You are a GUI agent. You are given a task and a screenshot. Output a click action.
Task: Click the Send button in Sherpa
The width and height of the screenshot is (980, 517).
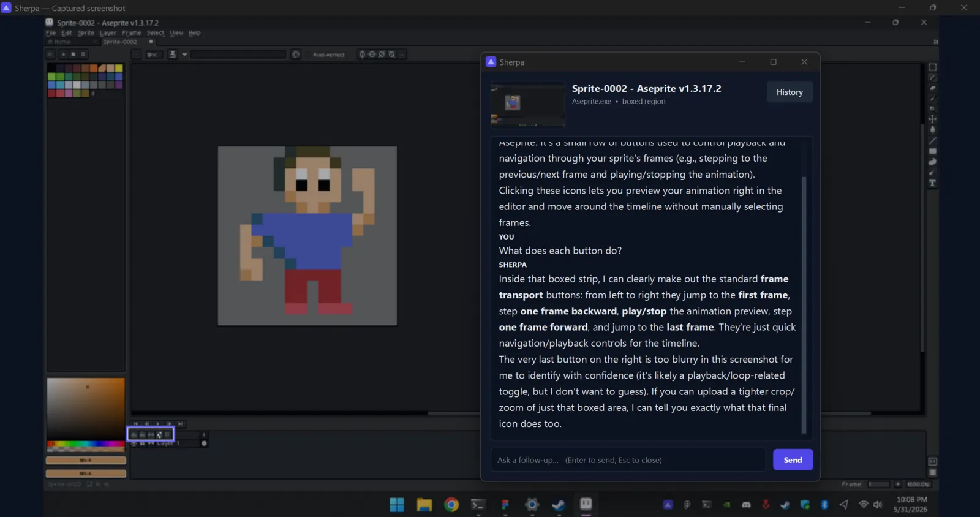(793, 460)
